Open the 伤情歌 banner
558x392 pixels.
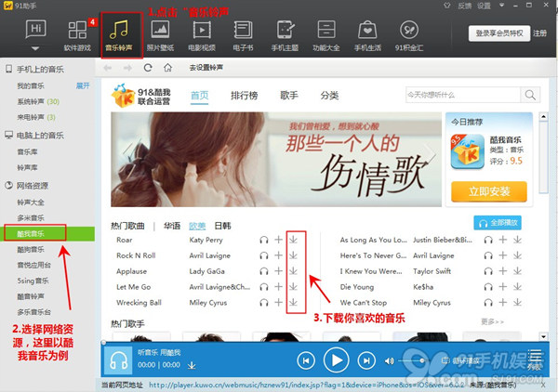[x=276, y=160]
